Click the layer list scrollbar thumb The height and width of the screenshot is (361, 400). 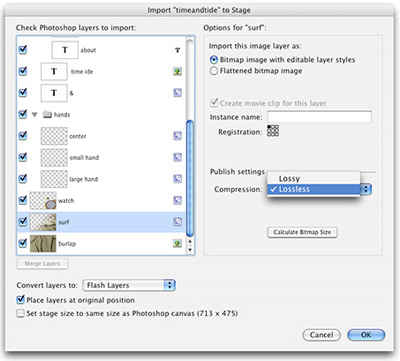190,178
